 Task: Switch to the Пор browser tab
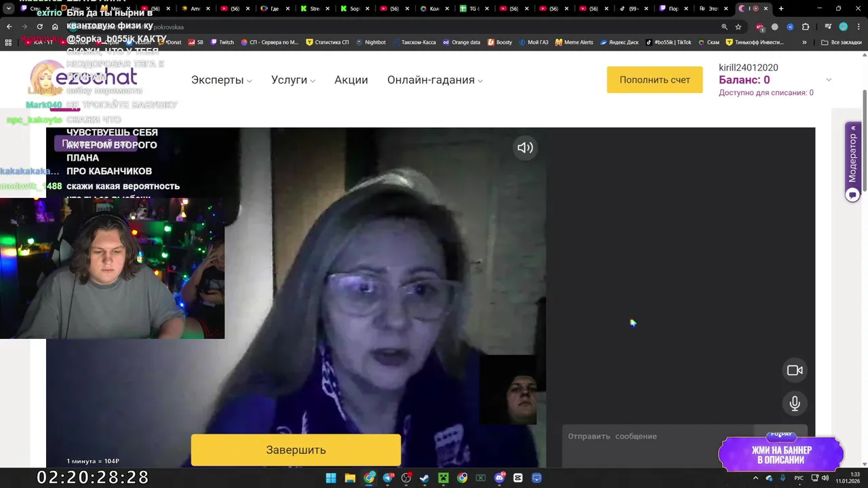click(671, 9)
